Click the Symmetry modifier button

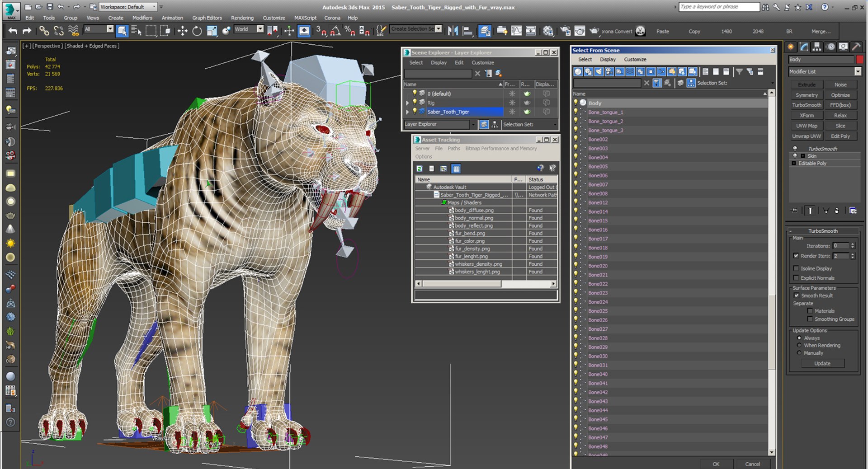click(807, 95)
